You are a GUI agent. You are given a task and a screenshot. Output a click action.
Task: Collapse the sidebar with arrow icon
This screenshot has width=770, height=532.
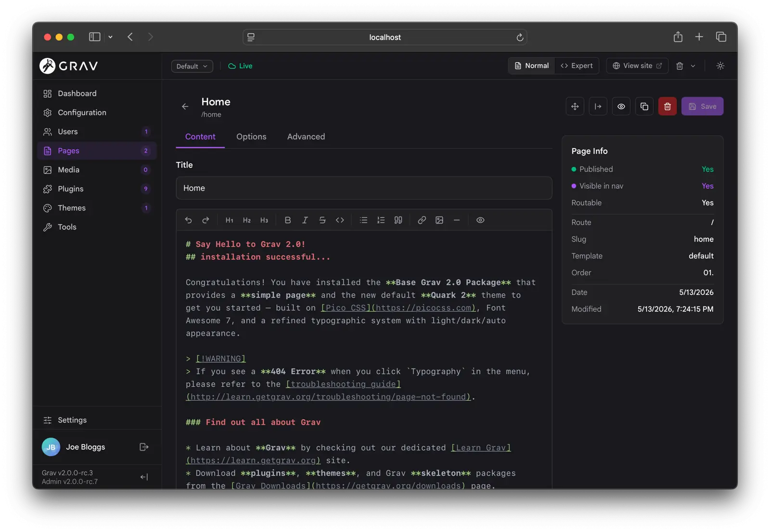pos(144,477)
